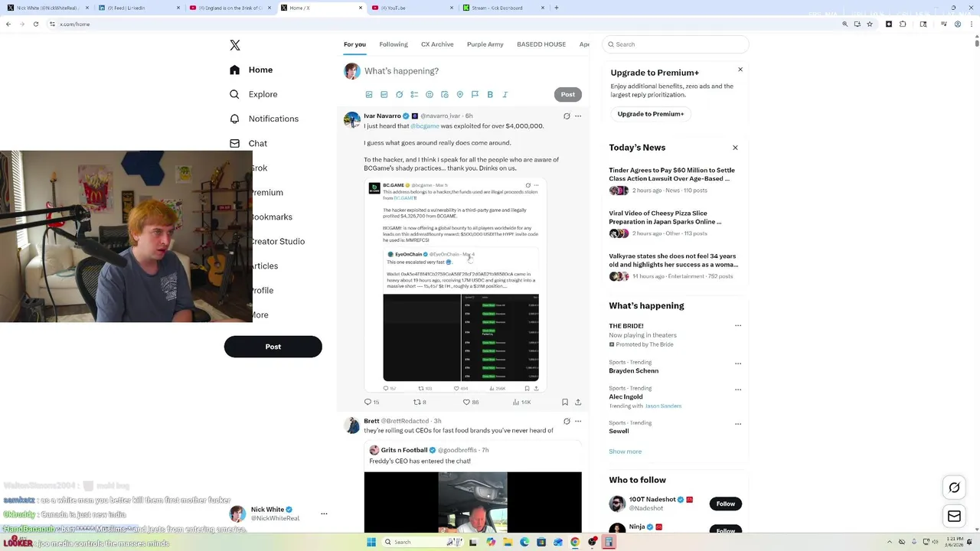This screenshot has width=980, height=551.
Task: Schedule the post with the calendar icon
Action: [x=445, y=94]
